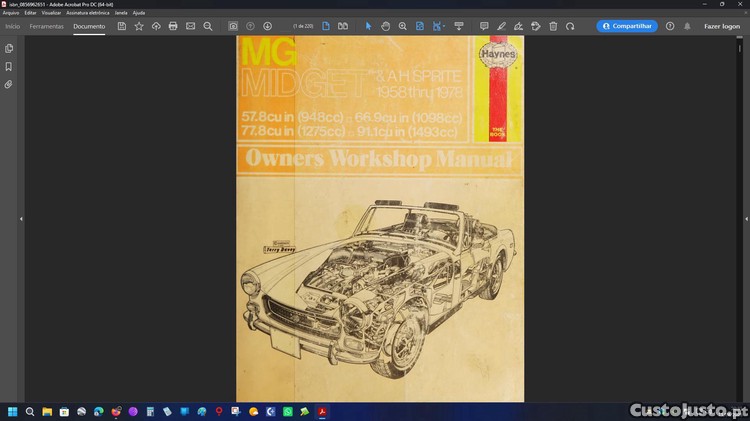Click the marquee zoom-in tool
The image size is (750, 421).
403,26
